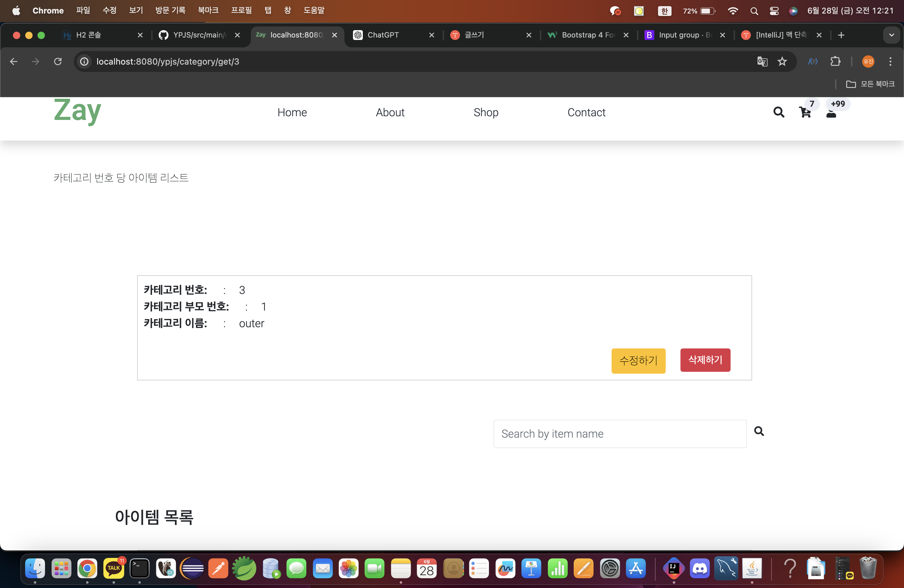Click the yellow 수정하기 button
This screenshot has height=588, width=904.
[638, 360]
